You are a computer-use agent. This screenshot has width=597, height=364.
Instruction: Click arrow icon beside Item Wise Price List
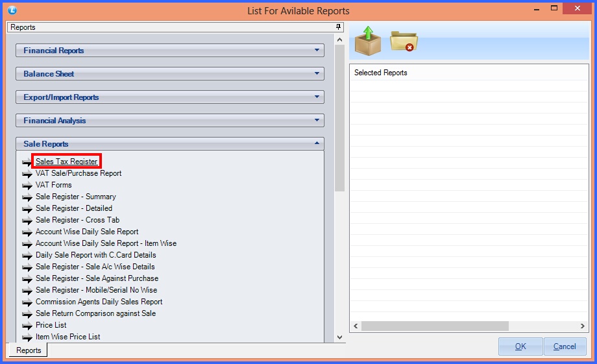(x=27, y=337)
